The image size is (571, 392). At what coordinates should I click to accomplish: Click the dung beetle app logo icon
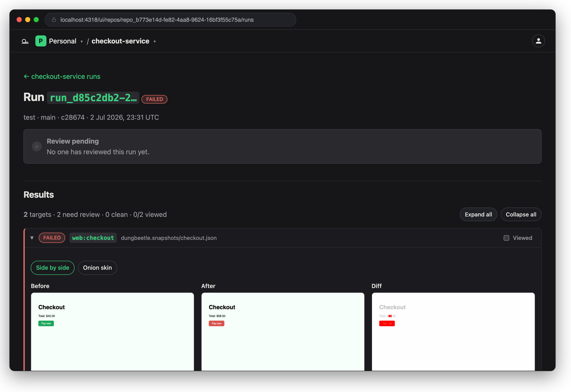(25, 41)
